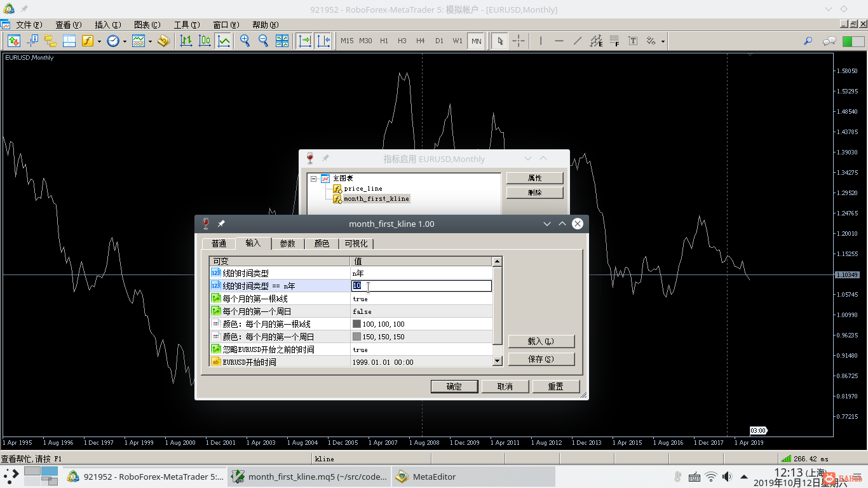
Task: Click the 确定 button
Action: tap(454, 386)
